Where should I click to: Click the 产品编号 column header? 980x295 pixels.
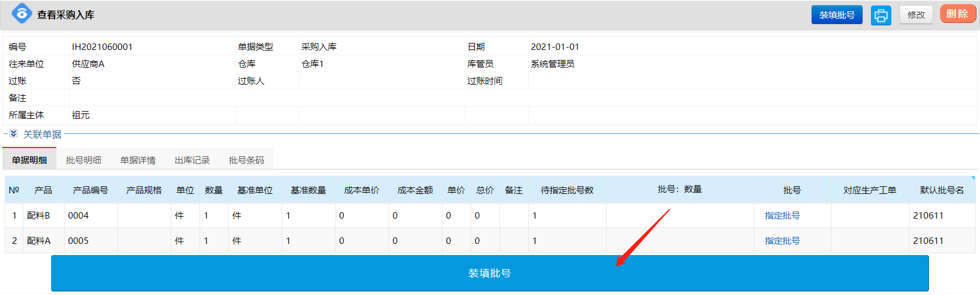pyautogui.click(x=90, y=190)
